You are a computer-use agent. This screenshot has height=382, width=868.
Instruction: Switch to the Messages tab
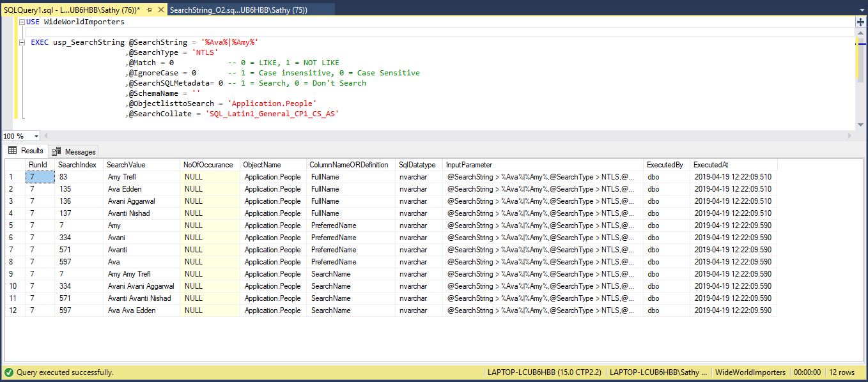click(74, 151)
